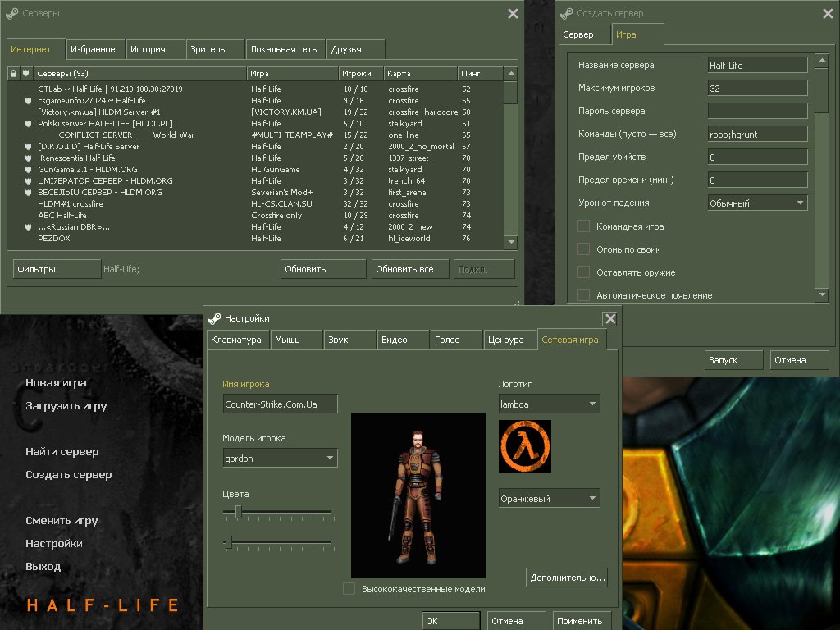Click the Steam icon on Создать сервер titlebar
Screen dimensions: 840x630
coord(567,13)
